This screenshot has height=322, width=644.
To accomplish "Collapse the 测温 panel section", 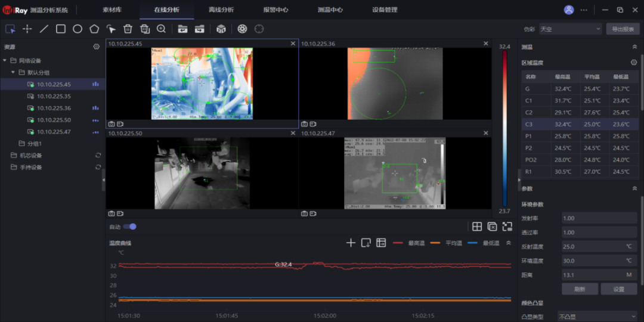I will point(634,47).
